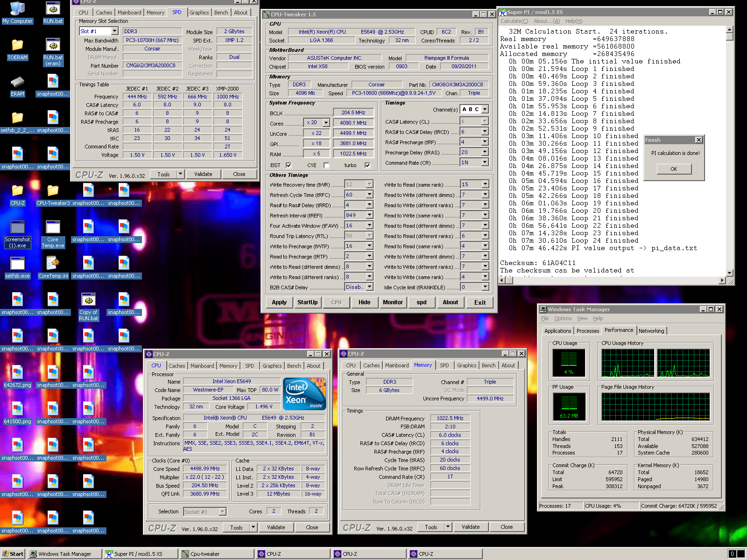
Task: Click the Start button on taskbar
Action: [13, 554]
